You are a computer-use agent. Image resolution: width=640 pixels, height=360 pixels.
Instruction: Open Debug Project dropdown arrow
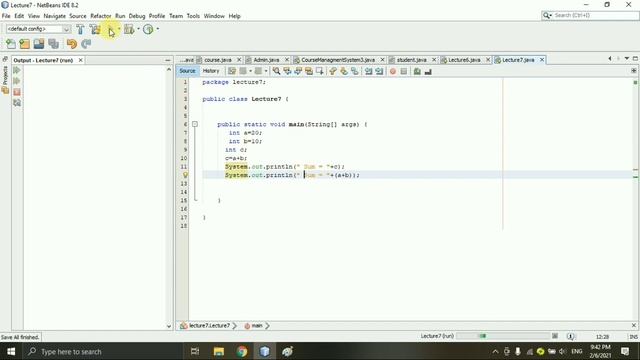click(x=138, y=29)
